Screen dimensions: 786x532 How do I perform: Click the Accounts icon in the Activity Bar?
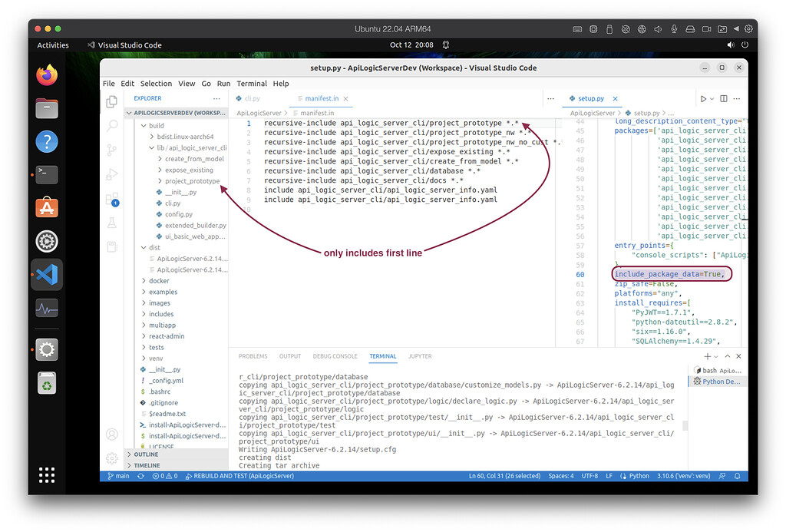(112, 435)
